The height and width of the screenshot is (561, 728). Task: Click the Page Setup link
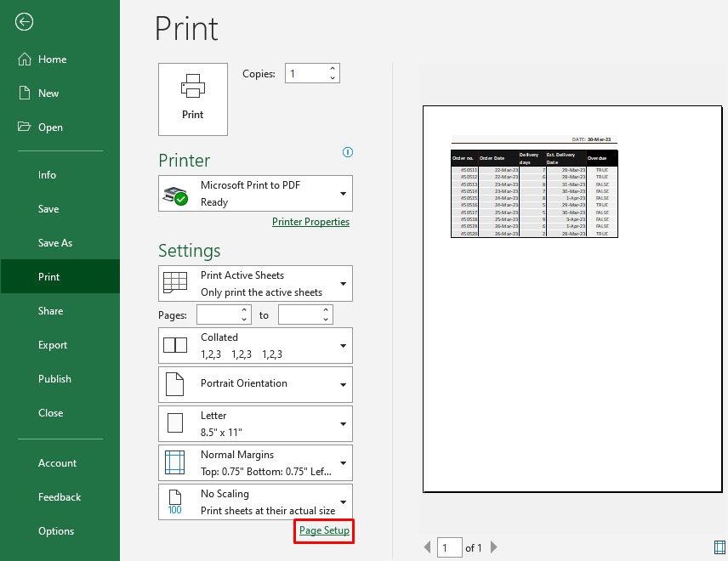(324, 531)
